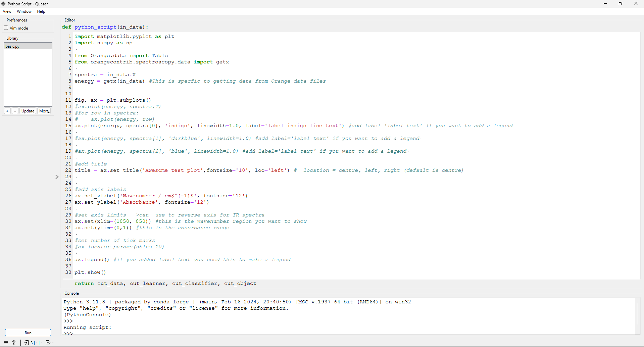The image size is (644, 347).
Task: Click the '#set number of tick marks' comment
Action: click(x=115, y=240)
